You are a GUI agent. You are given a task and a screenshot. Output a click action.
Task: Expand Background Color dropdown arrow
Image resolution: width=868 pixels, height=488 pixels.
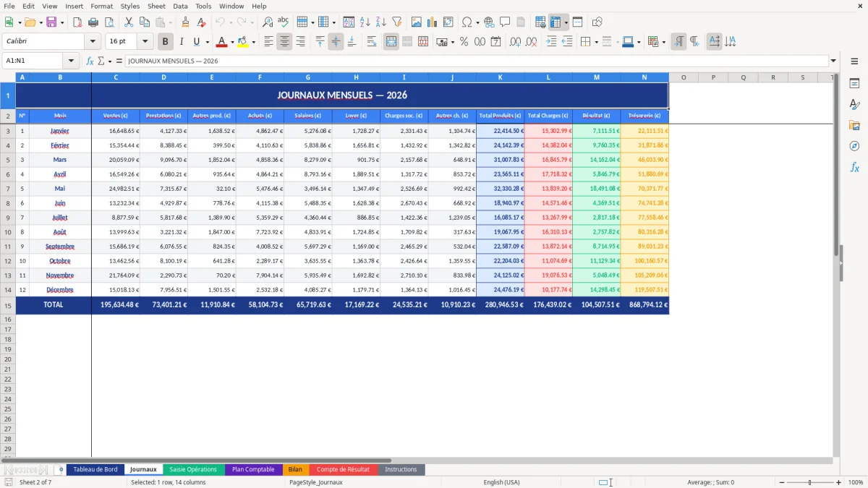coord(253,42)
